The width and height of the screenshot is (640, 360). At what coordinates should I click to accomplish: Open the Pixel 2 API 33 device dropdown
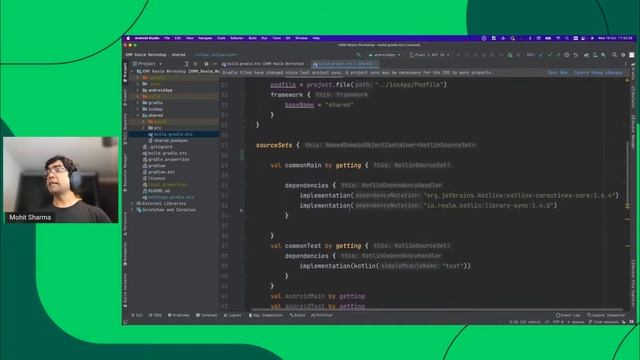click(429, 55)
